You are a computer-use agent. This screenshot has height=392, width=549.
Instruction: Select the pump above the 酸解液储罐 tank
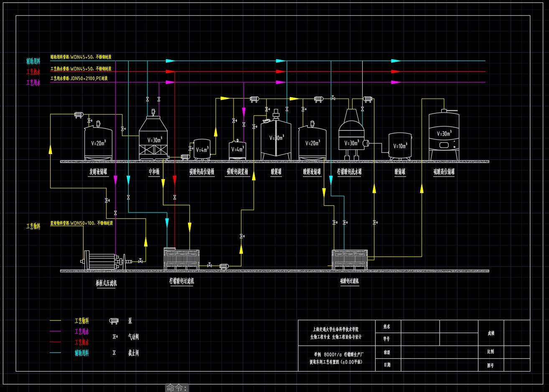[x=318, y=99]
